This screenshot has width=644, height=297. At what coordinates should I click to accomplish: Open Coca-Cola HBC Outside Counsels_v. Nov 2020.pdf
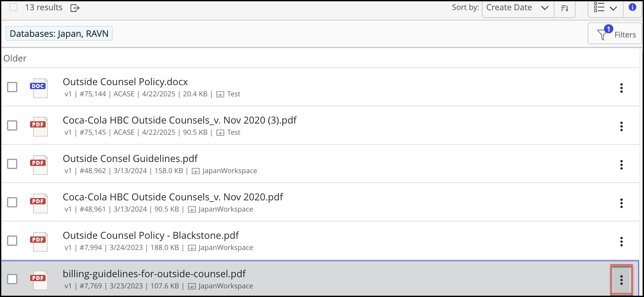173,197
